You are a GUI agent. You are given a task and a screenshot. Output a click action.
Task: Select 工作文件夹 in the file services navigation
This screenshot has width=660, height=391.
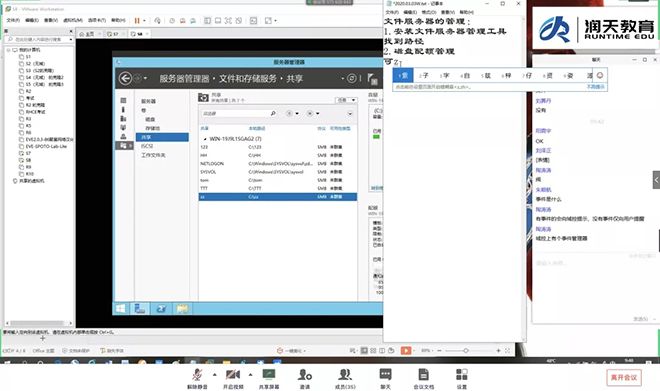coord(153,155)
